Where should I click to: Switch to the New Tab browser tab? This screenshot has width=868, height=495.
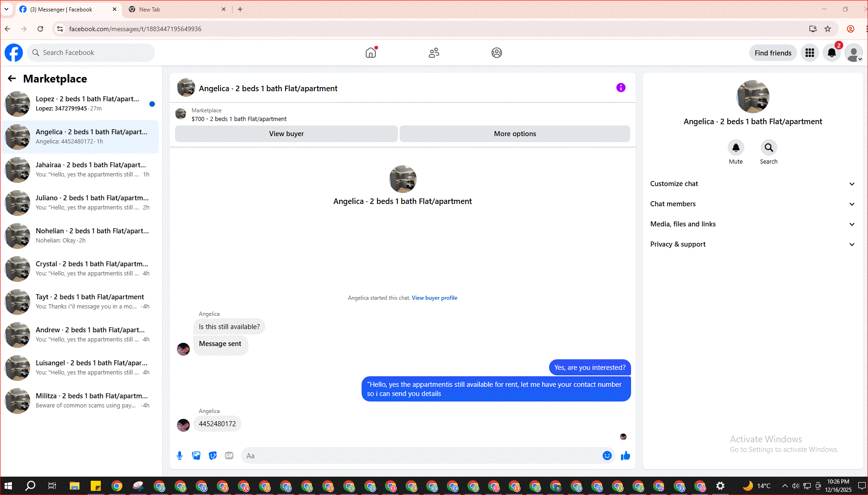point(177,10)
